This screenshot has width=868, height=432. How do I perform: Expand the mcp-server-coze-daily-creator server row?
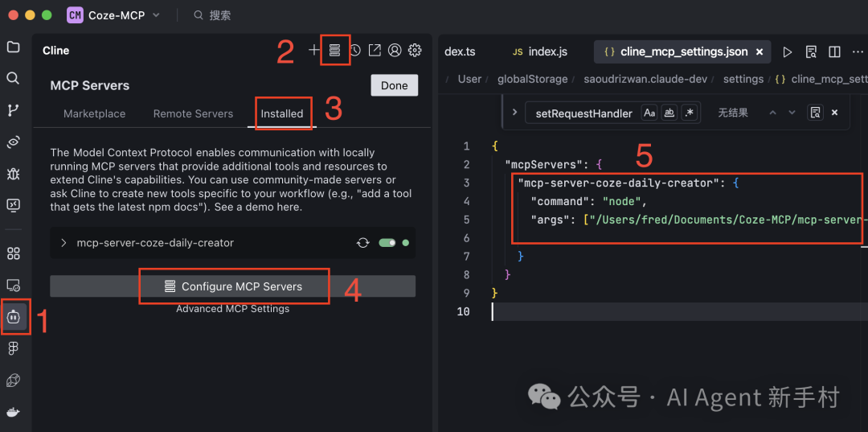coord(63,243)
